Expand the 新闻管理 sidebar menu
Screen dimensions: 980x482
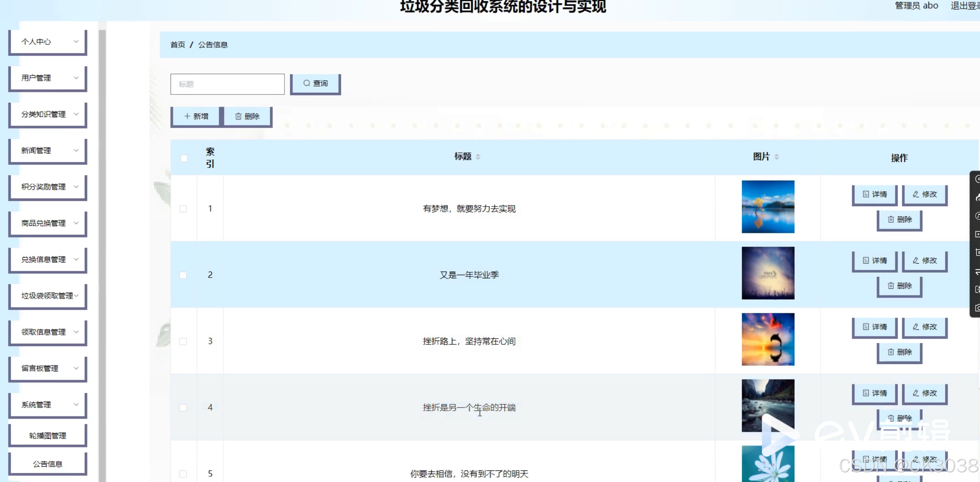pos(48,151)
